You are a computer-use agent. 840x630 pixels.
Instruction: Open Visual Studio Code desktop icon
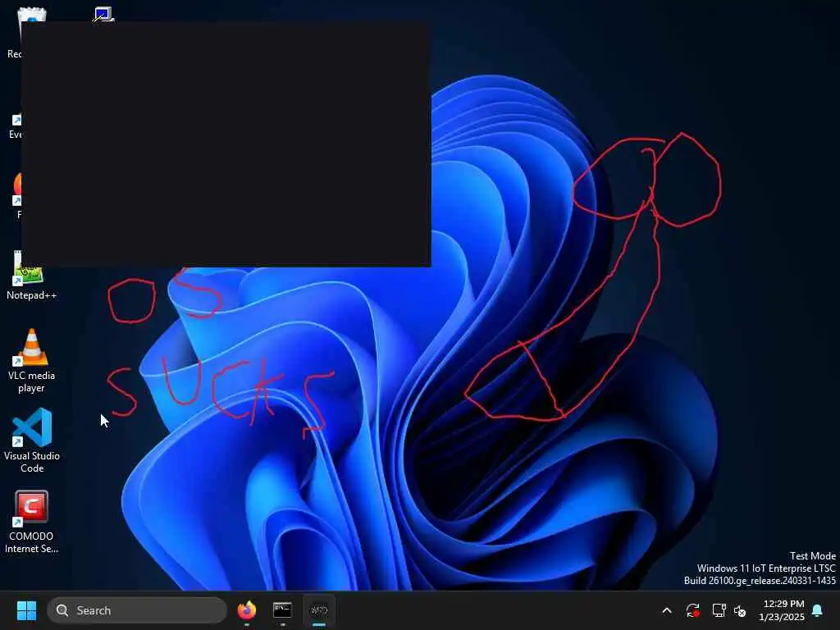(x=32, y=441)
